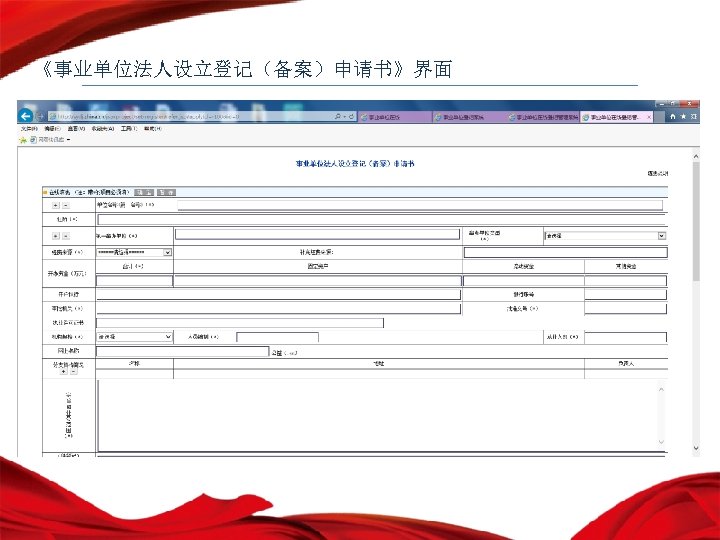Viewport: 720px width, 540px height.
Task: Click the minus button under 分支机构情况
Action: 73,371
